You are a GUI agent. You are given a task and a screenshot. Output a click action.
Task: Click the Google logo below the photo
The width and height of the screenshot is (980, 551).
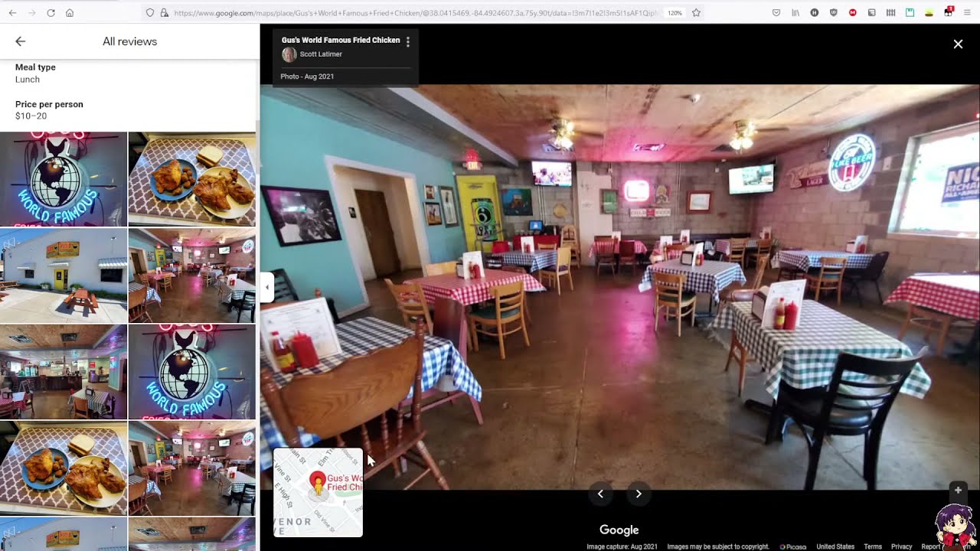619,530
